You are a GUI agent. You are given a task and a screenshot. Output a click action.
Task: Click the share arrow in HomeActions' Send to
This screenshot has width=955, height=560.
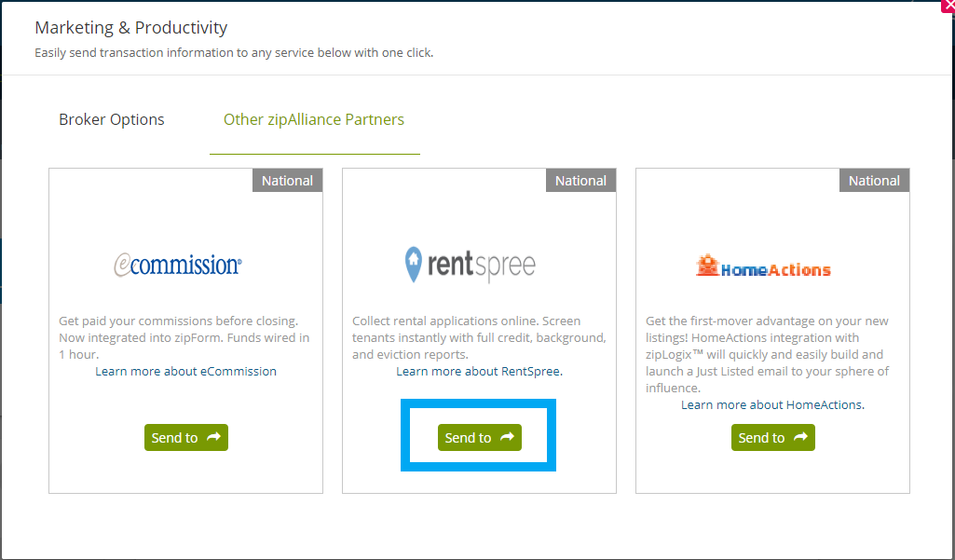pos(801,437)
